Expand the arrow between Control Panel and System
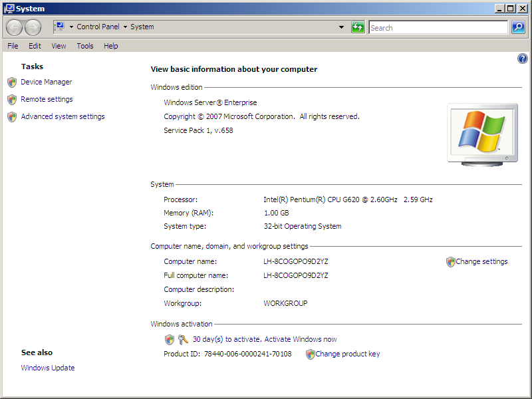 125,27
